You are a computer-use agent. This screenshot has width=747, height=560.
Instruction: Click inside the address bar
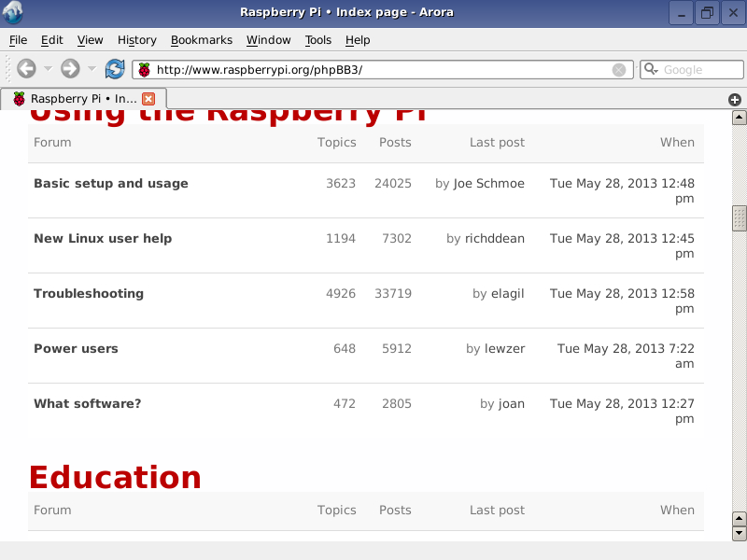click(373, 69)
